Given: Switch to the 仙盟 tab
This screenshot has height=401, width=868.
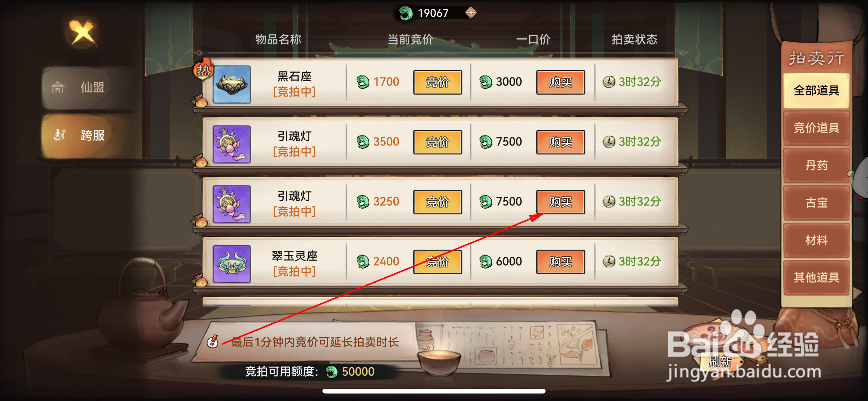Looking at the screenshot, I should [87, 87].
